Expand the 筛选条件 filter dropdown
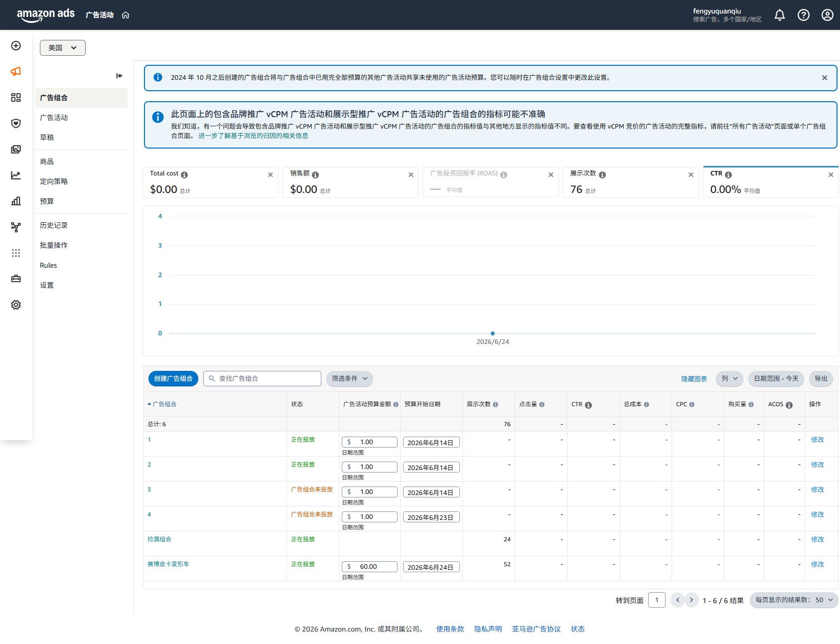The width and height of the screenshot is (840, 644). coord(350,378)
